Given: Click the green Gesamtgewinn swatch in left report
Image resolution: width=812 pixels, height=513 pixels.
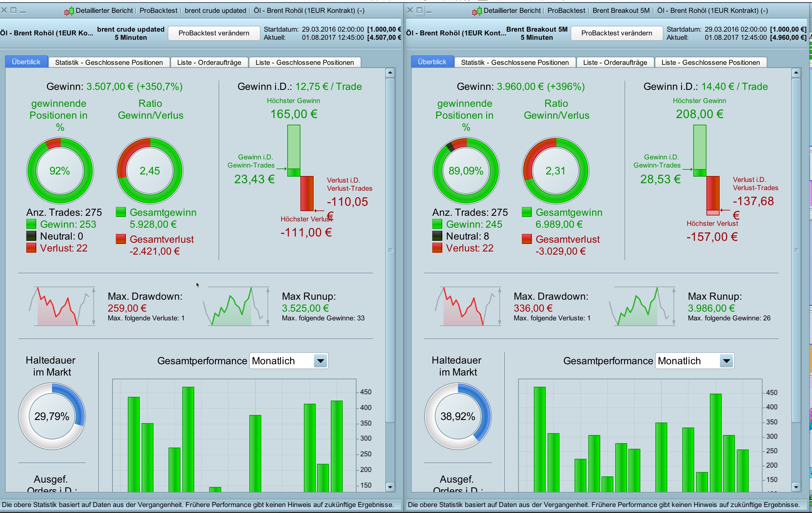Looking at the screenshot, I should (x=121, y=212).
